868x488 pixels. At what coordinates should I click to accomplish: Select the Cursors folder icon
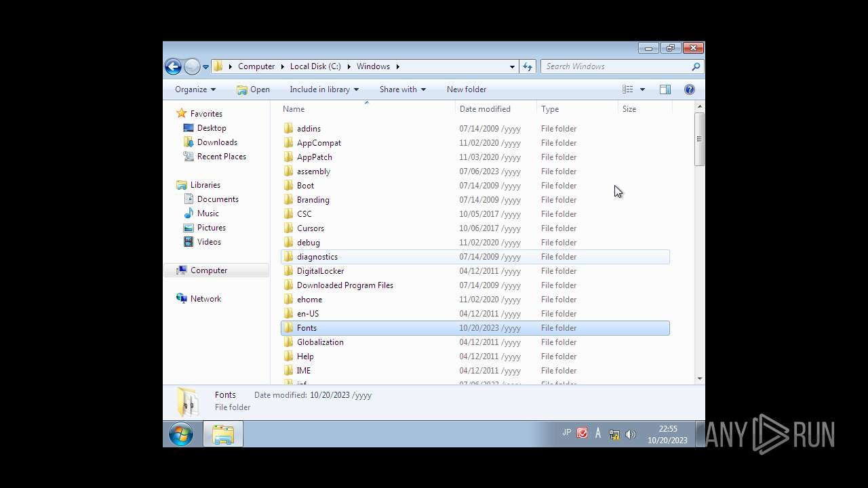coord(288,228)
